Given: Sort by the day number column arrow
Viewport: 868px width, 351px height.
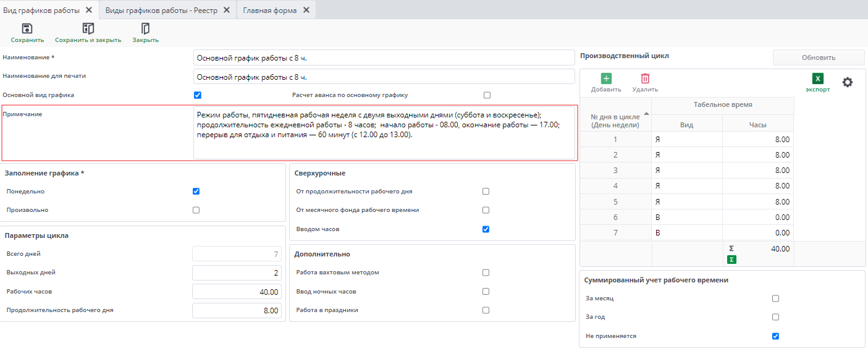Looking at the screenshot, I should [x=646, y=114].
